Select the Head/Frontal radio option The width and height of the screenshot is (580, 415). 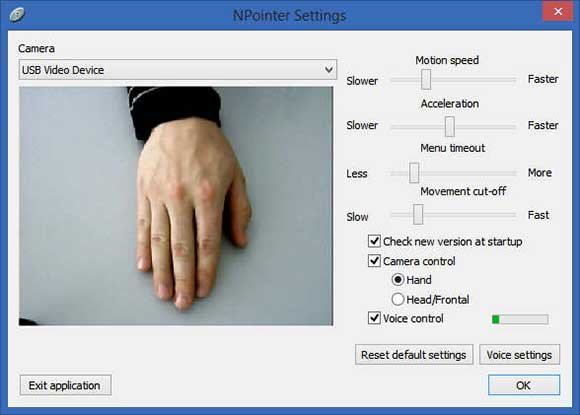coord(398,299)
